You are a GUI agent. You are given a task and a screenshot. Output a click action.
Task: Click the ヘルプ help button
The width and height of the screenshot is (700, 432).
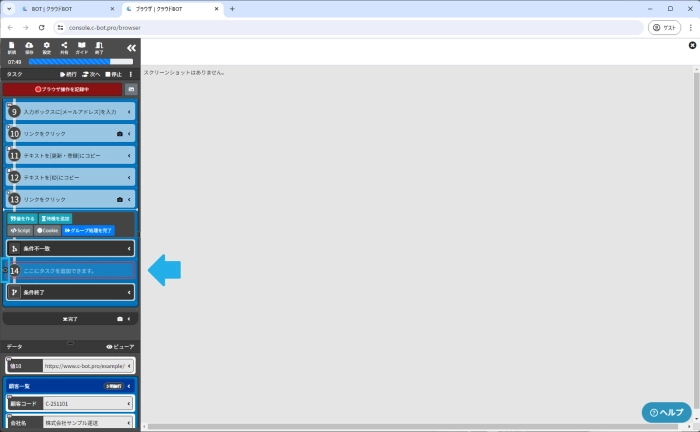point(667,413)
